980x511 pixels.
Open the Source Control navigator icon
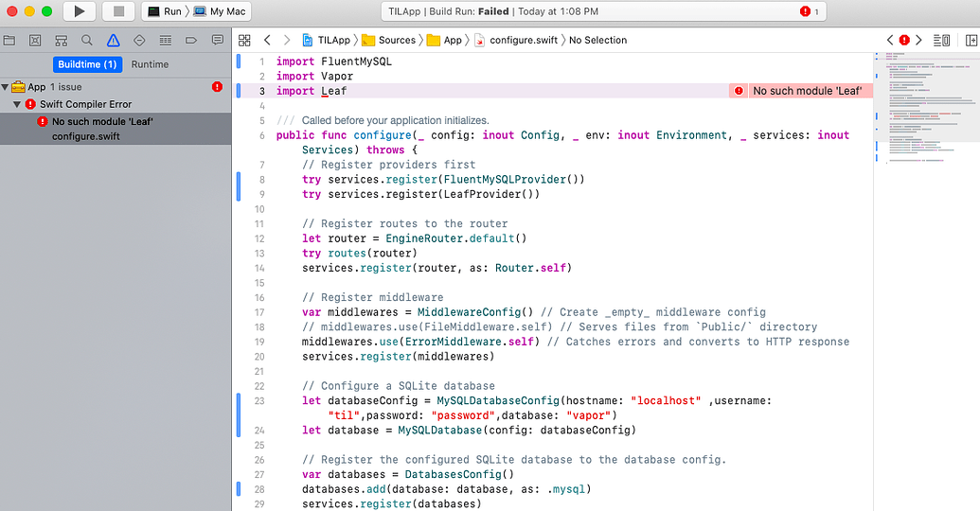(35, 41)
